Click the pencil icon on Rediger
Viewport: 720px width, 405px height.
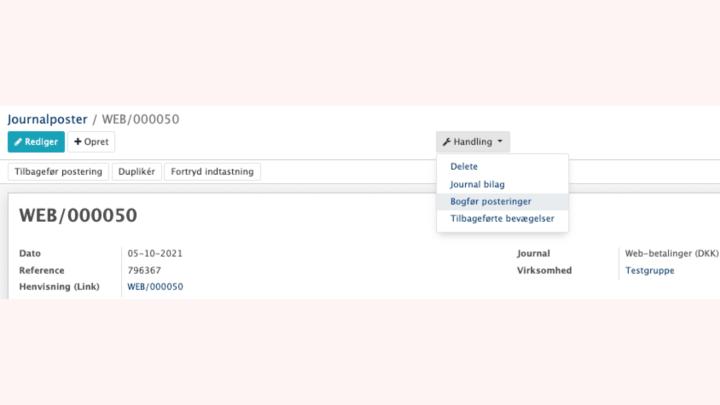pyautogui.click(x=18, y=142)
